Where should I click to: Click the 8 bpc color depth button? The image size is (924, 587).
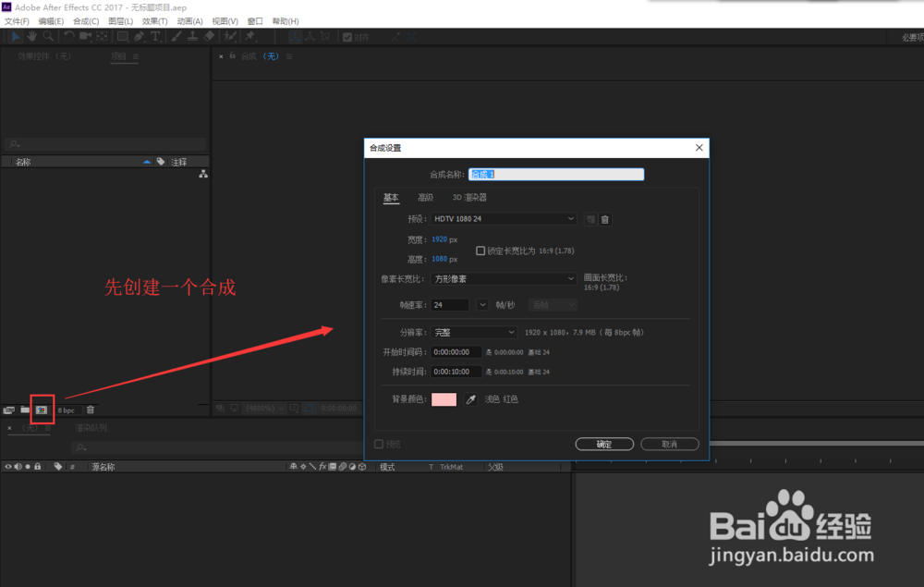coord(66,410)
